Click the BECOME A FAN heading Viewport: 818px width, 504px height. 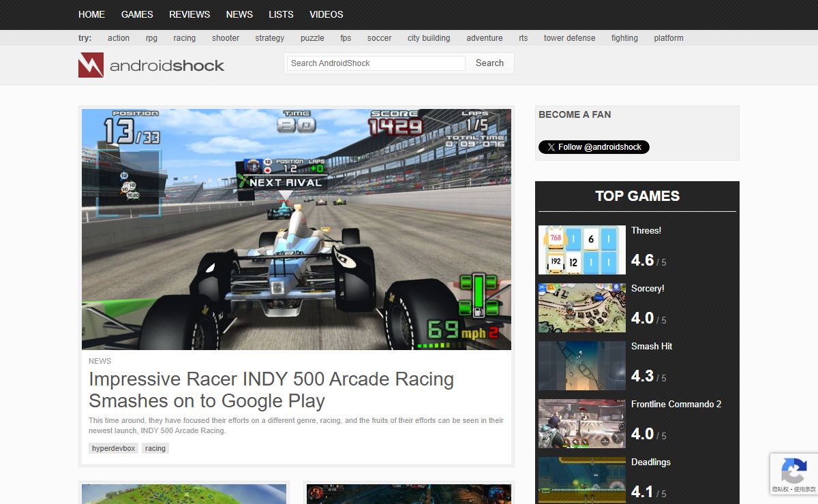point(575,114)
